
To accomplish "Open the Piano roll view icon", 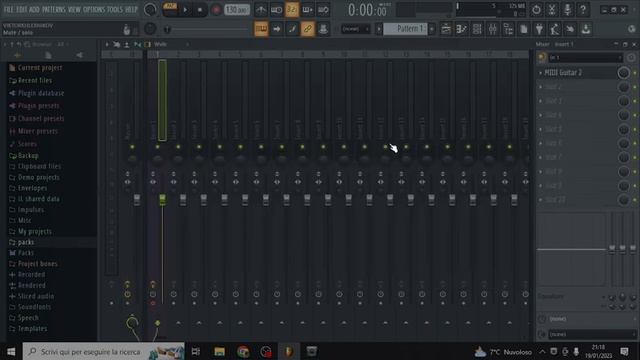I will [x=462, y=29].
